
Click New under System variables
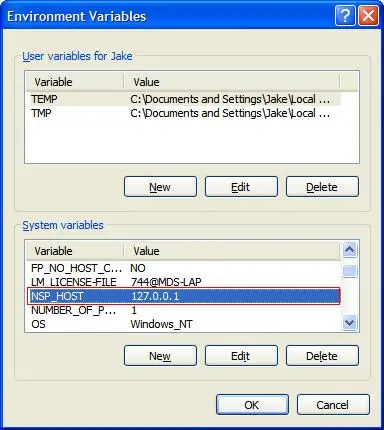160,356
